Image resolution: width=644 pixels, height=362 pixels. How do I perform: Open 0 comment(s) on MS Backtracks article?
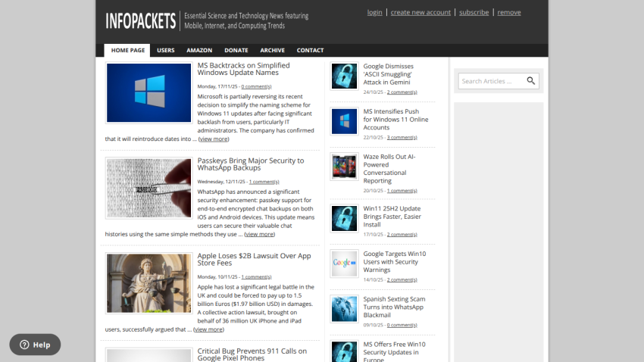256,86
